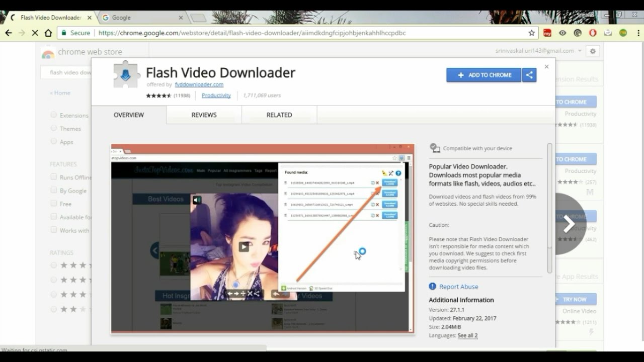Viewport: 644px width, 362px height.
Task: Click the Size: 2.04MiB text
Action: (x=445, y=327)
